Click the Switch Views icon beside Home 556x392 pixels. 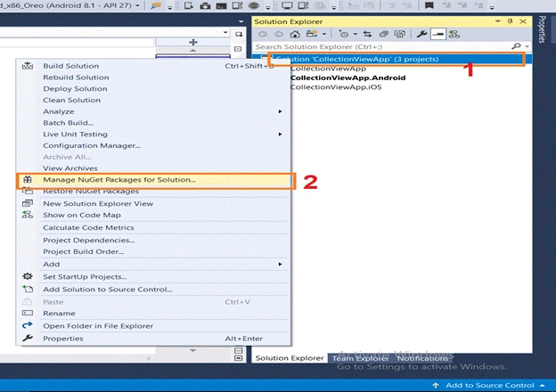[312, 34]
